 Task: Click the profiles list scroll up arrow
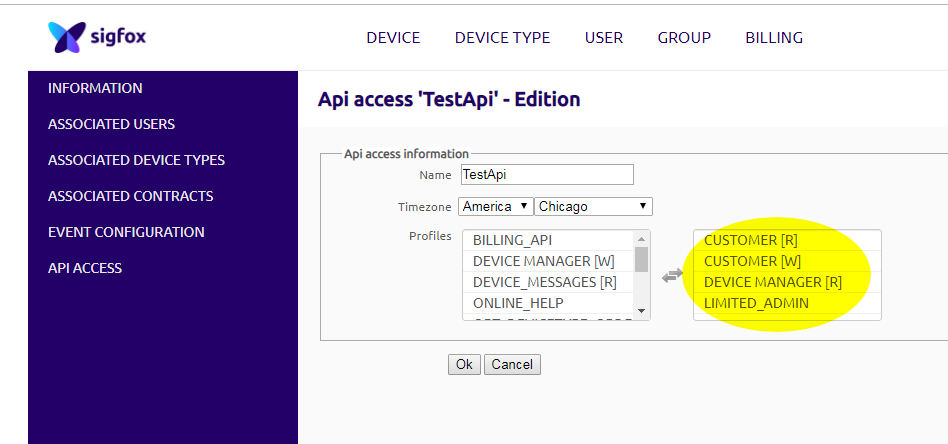tap(641, 239)
